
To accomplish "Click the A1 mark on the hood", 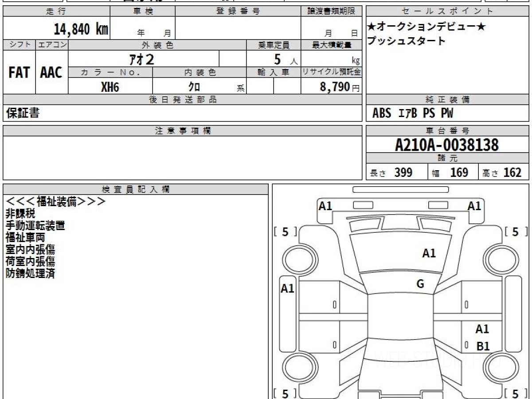I will (429, 254).
